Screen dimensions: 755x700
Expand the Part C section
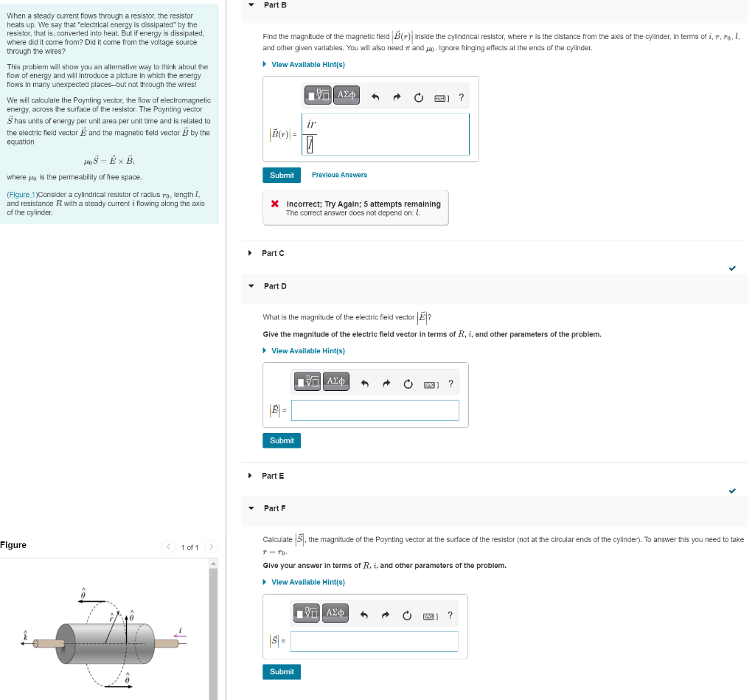[x=250, y=253]
